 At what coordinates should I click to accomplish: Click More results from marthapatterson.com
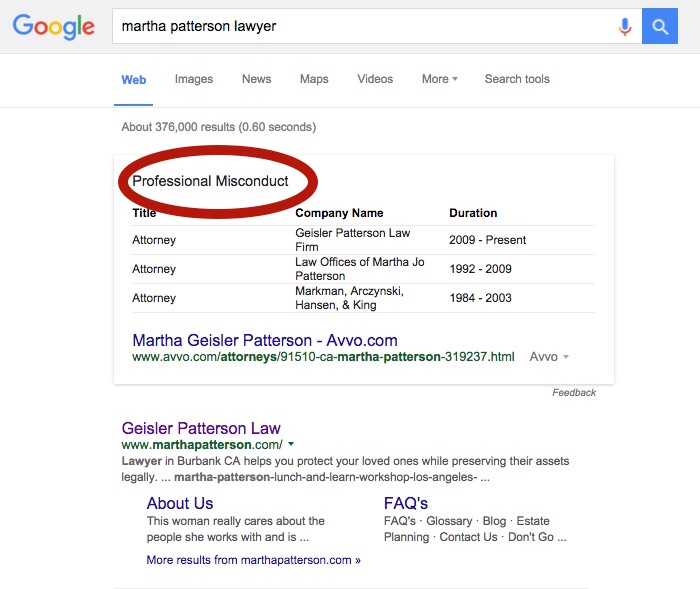(254, 560)
